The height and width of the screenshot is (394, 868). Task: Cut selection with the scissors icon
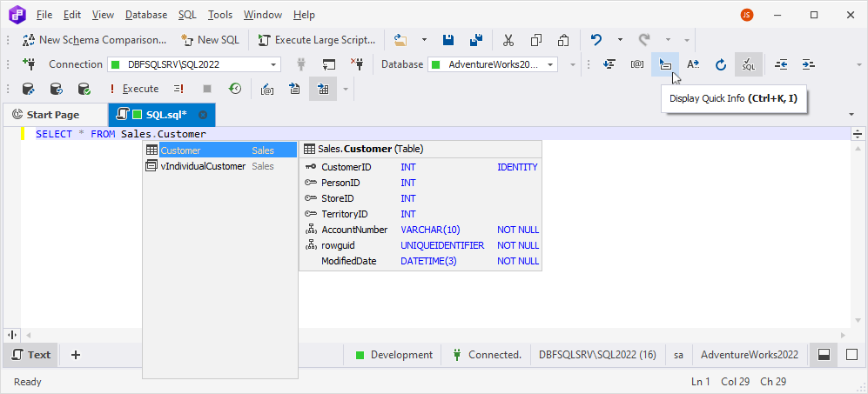[x=508, y=40]
